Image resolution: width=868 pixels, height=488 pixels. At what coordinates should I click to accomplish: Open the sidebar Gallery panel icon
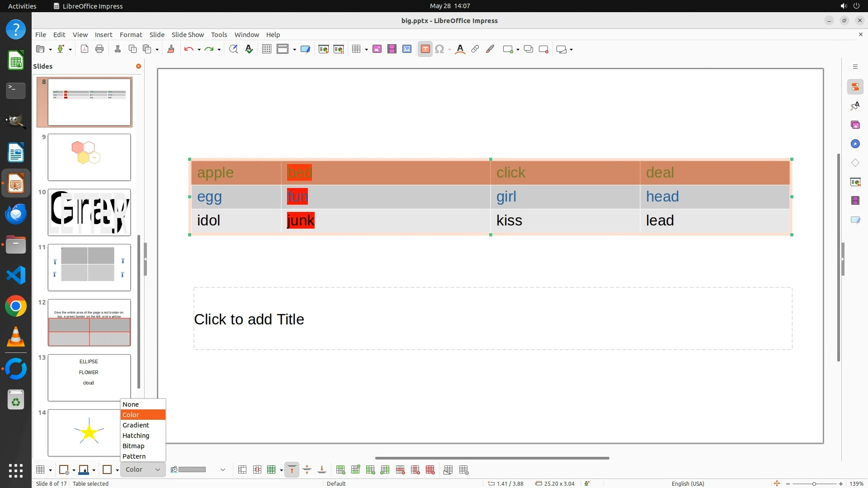click(855, 125)
